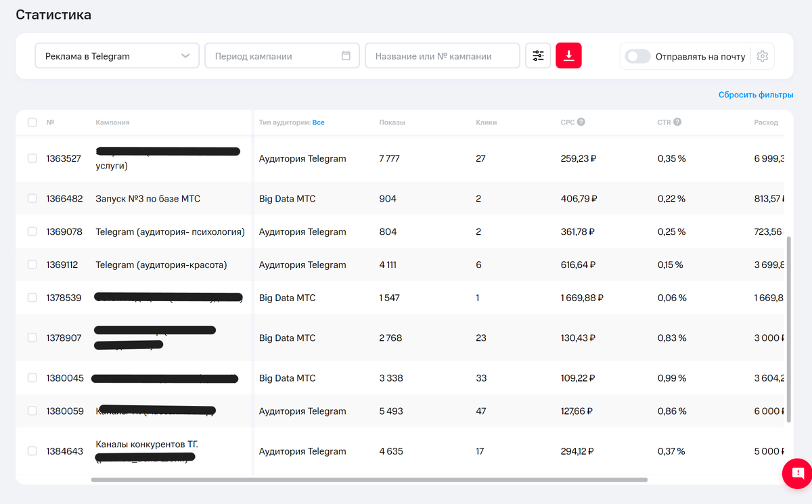The width and height of the screenshot is (812, 504).
Task: Open email settings gear icon
Action: click(763, 57)
